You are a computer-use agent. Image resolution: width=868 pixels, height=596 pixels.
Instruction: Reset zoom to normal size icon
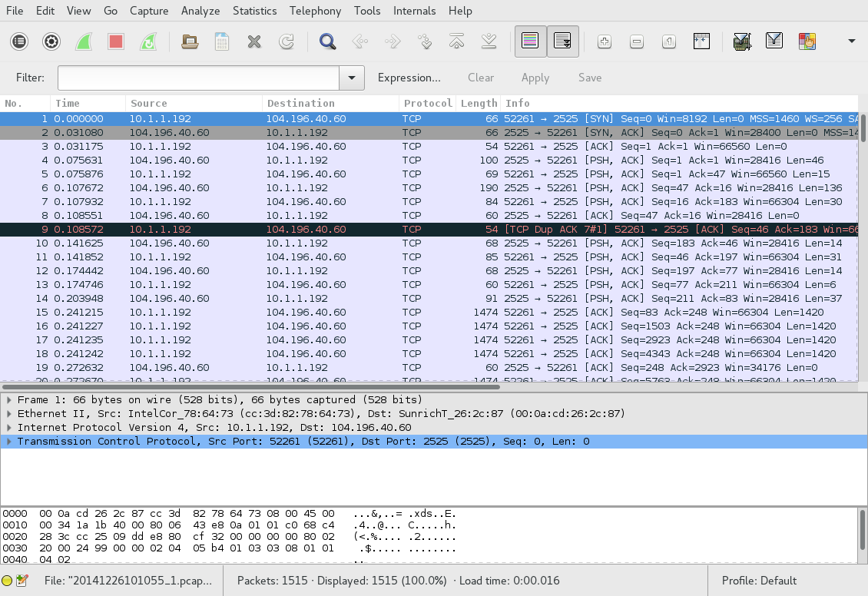point(669,41)
